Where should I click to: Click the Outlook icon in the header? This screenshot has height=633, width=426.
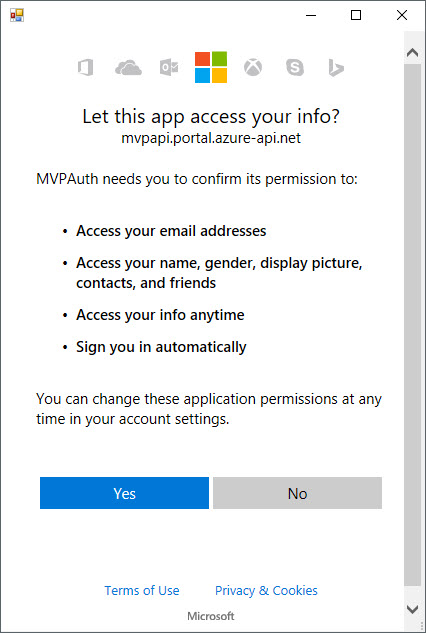pos(169,67)
